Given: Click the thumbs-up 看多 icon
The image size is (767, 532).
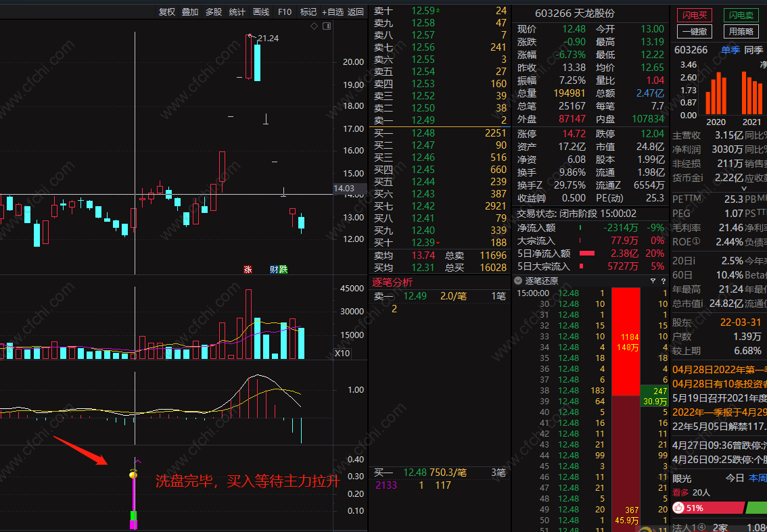Looking at the screenshot, I should [678, 508].
